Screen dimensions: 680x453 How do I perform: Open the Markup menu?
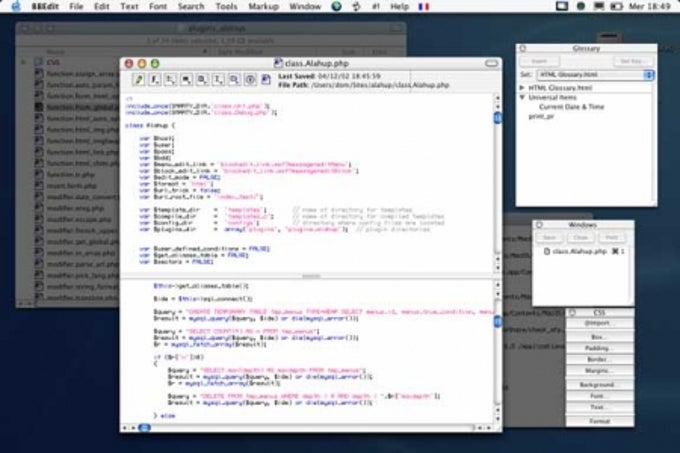264,7
